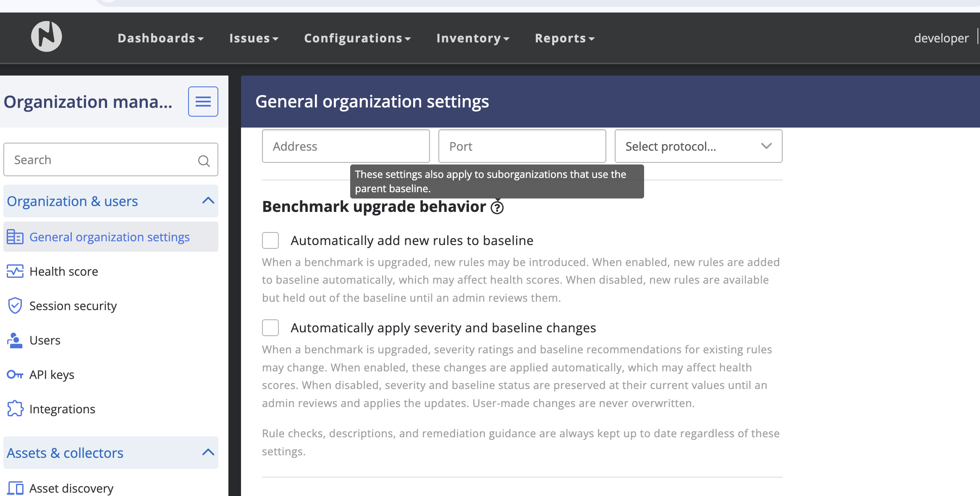980x496 pixels.
Task: Click the Integrations puzzle piece icon
Action: [15, 409]
